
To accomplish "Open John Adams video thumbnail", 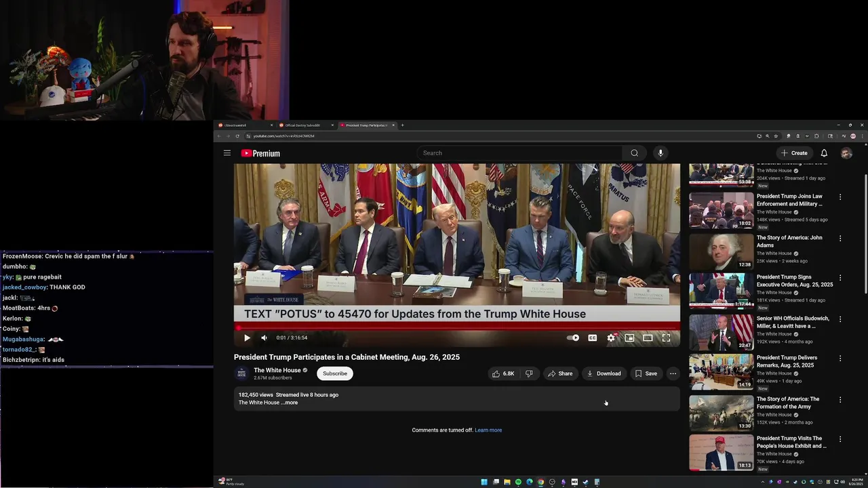I will click(722, 251).
